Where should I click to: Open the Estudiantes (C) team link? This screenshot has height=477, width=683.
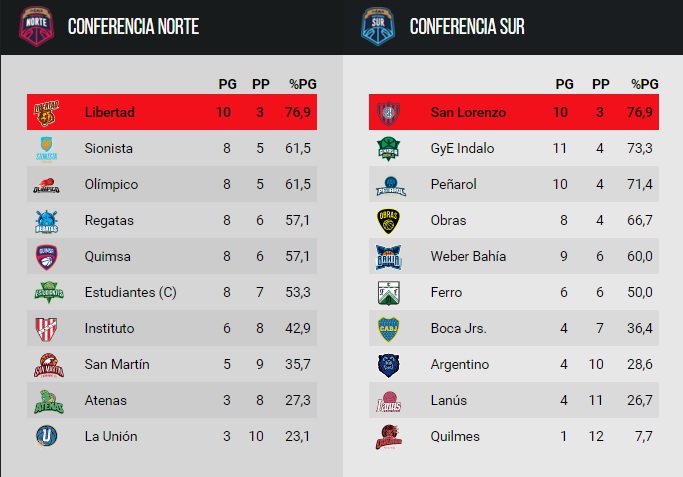pyautogui.click(x=133, y=293)
